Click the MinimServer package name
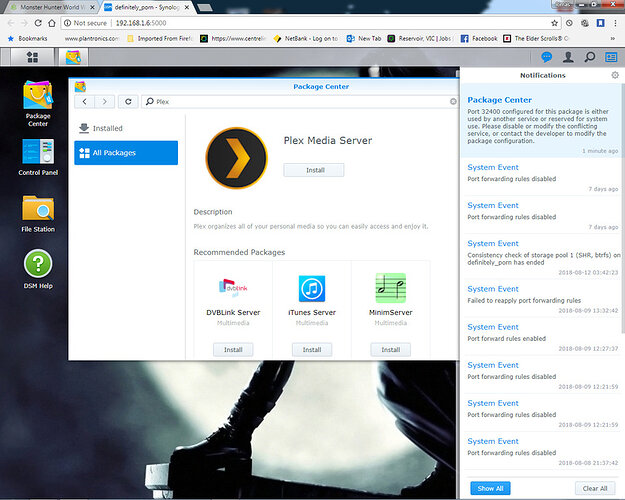625x500 pixels. pos(391,313)
